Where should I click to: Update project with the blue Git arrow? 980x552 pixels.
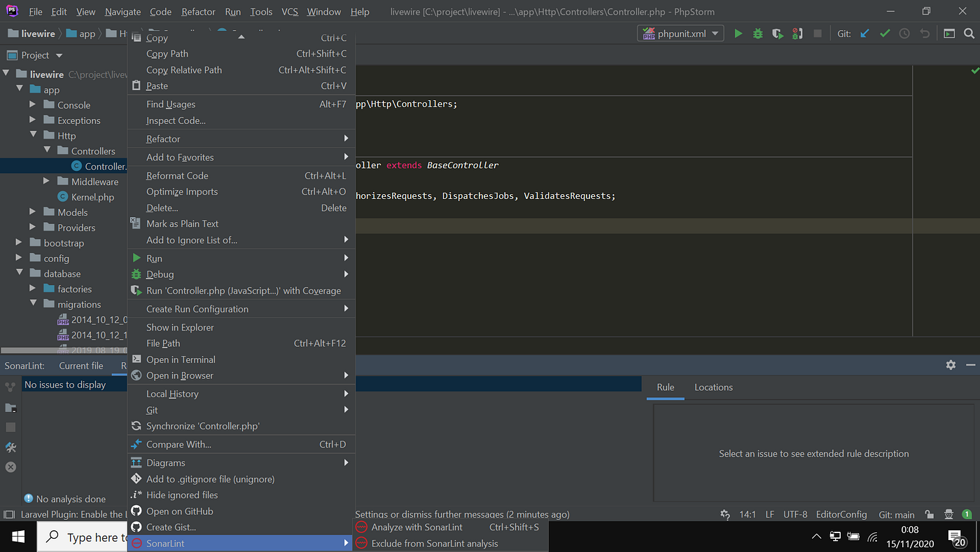tap(866, 32)
